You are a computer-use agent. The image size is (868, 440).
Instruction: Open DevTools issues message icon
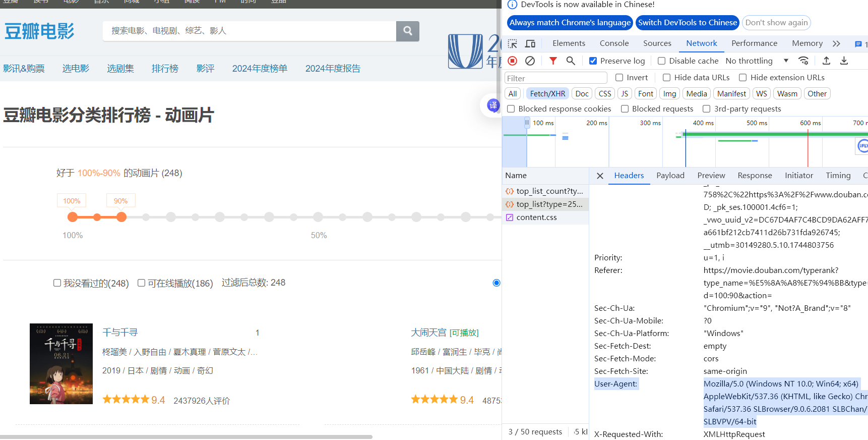[858, 44]
